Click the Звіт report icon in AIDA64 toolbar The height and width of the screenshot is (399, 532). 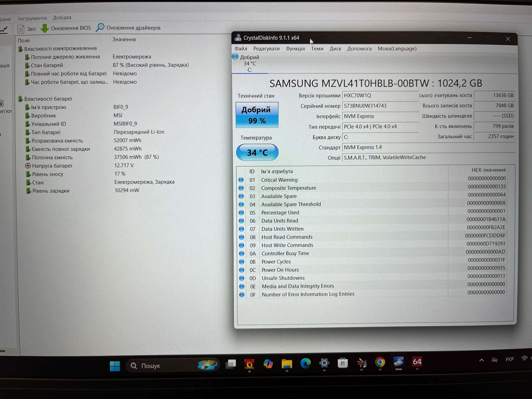tap(21, 29)
